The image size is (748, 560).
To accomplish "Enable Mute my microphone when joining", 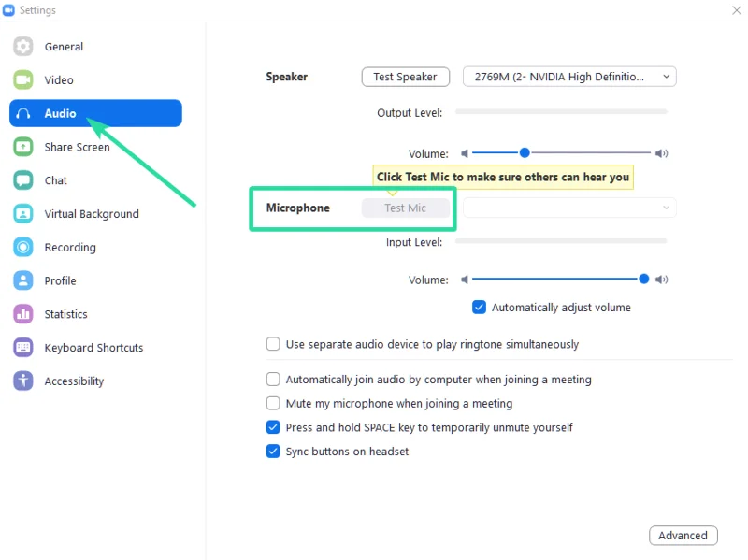I will [x=273, y=403].
